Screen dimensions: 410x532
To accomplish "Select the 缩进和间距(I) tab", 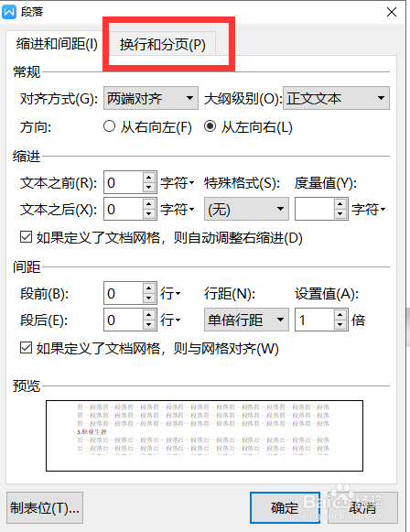I will [x=57, y=43].
